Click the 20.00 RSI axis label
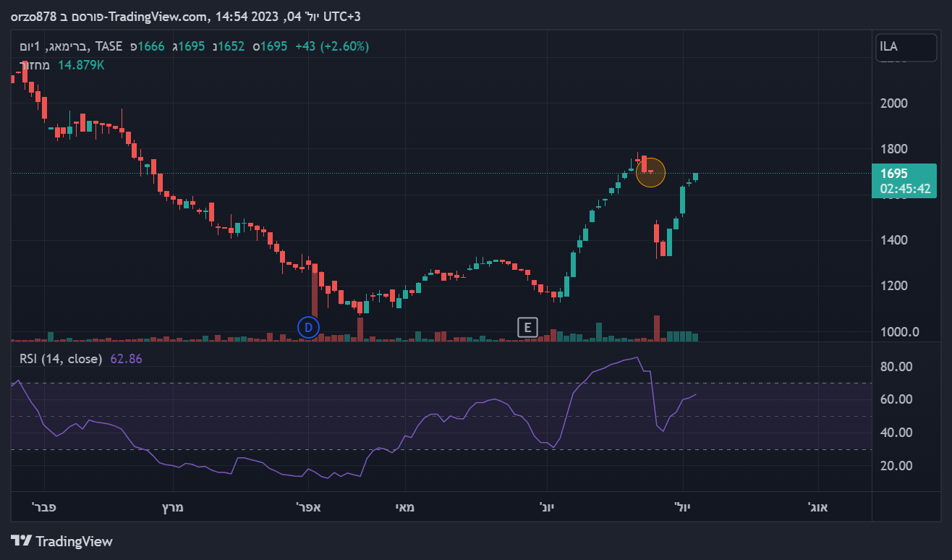 pos(895,465)
